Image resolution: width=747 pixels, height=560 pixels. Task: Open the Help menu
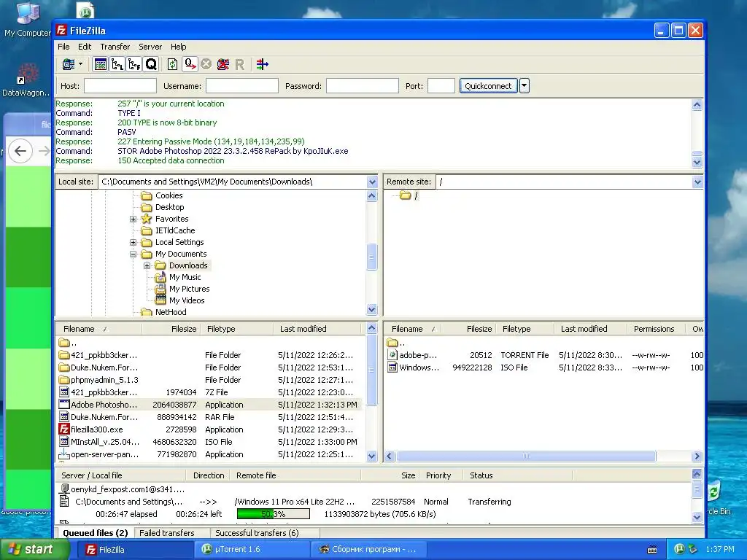click(178, 47)
